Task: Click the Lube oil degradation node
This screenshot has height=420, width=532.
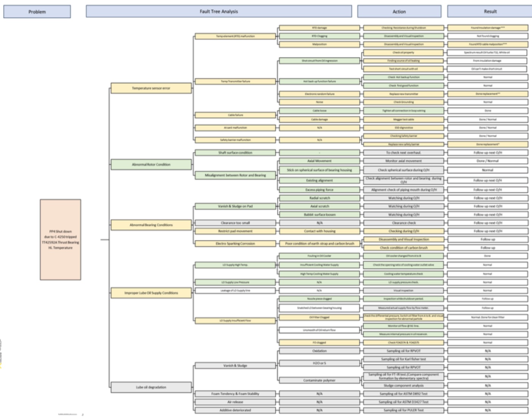Action: click(x=151, y=387)
